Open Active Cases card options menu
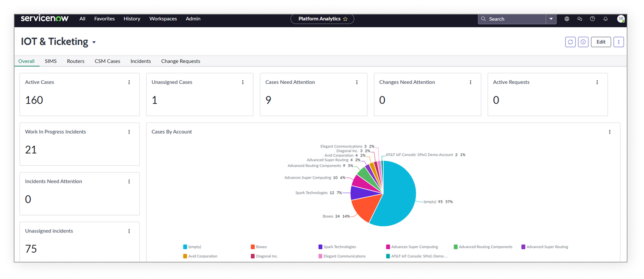644x279 pixels. [129, 82]
